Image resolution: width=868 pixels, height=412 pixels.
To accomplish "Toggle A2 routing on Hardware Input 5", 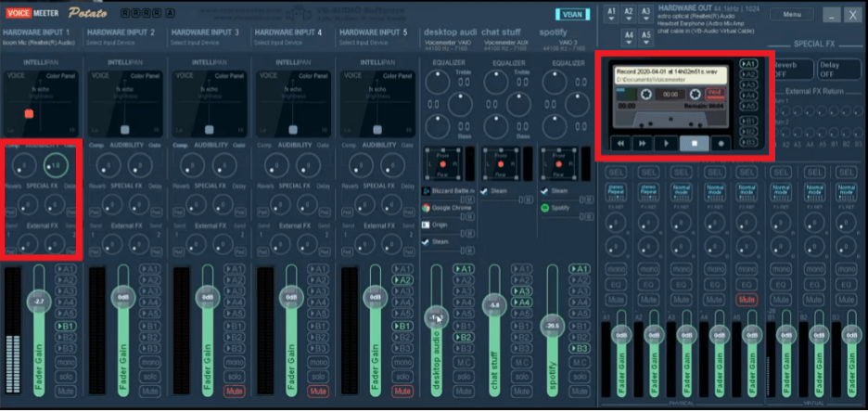I will [x=403, y=280].
